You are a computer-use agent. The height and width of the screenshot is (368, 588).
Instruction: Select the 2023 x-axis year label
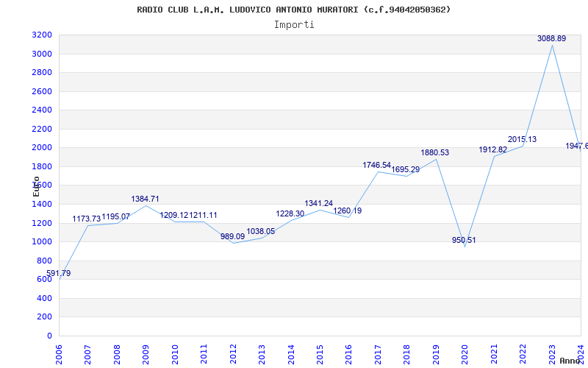coord(553,354)
